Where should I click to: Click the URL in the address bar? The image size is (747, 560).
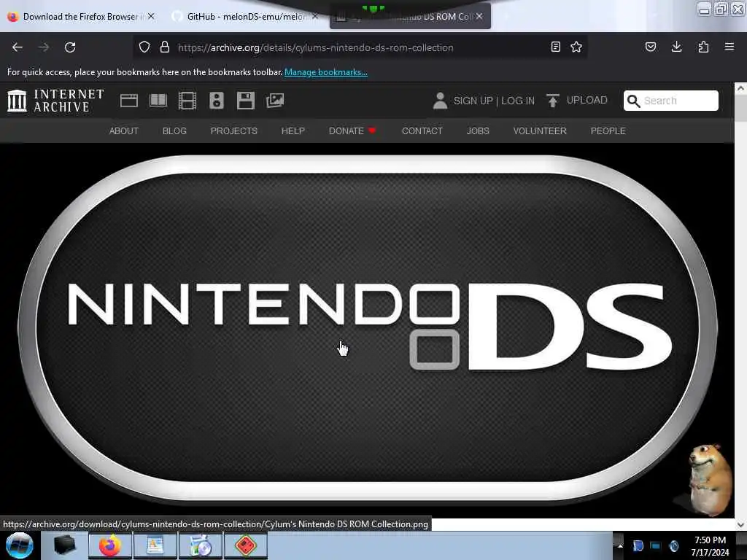[315, 47]
